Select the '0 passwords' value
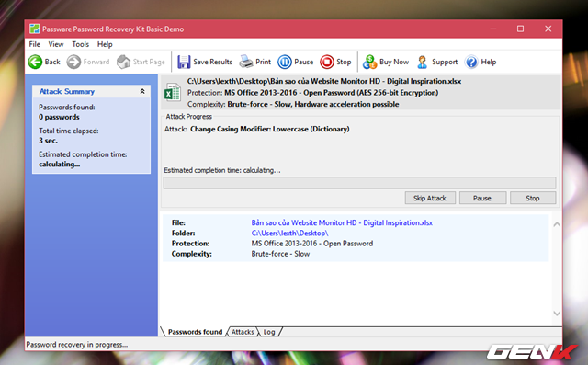The image size is (588, 365). (59, 117)
